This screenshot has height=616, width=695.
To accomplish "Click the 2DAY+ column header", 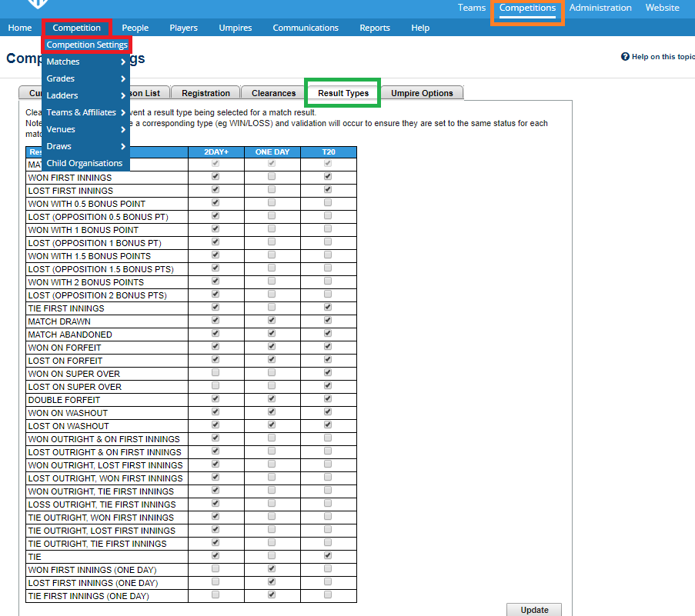I will [x=216, y=152].
